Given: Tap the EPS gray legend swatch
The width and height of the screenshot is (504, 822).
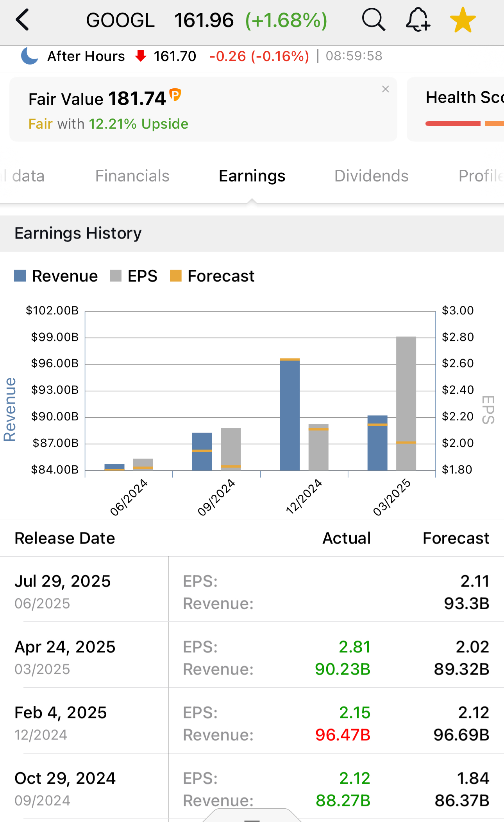Looking at the screenshot, I should [116, 276].
